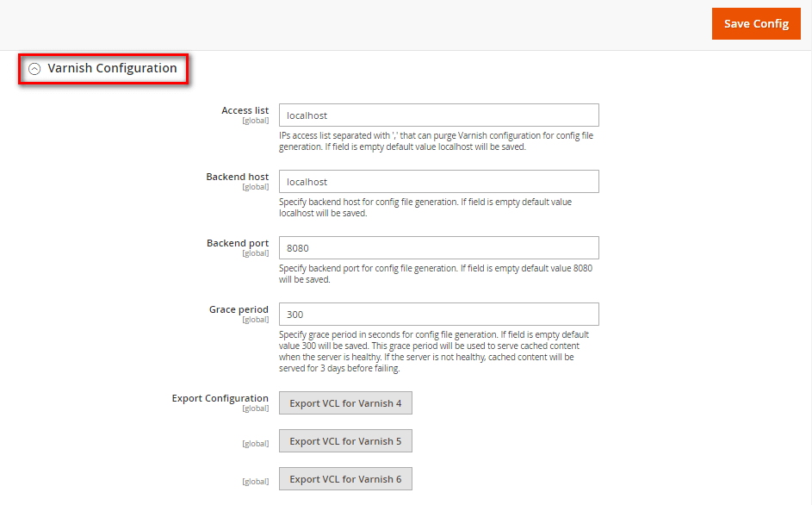Click the Access list field label
This screenshot has width=812, height=505.
coord(245,110)
